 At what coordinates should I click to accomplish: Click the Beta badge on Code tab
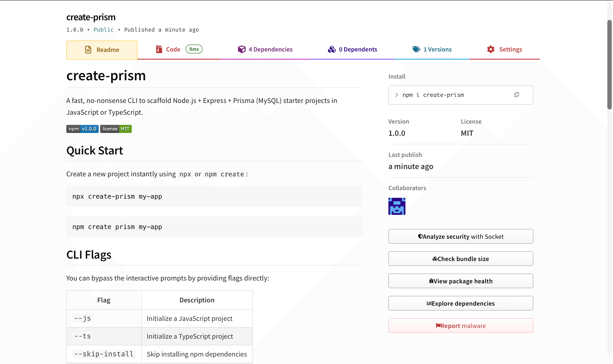194,49
